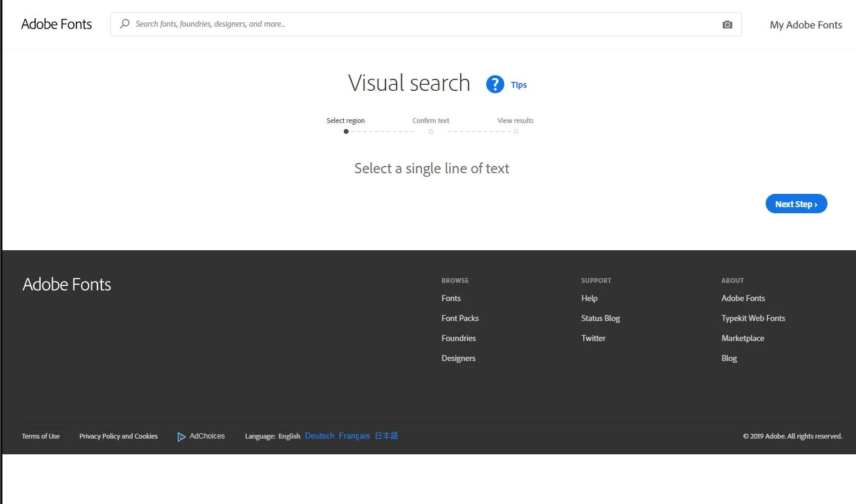856x504 pixels.
Task: Open My Adobe Fonts
Action: 806,25
